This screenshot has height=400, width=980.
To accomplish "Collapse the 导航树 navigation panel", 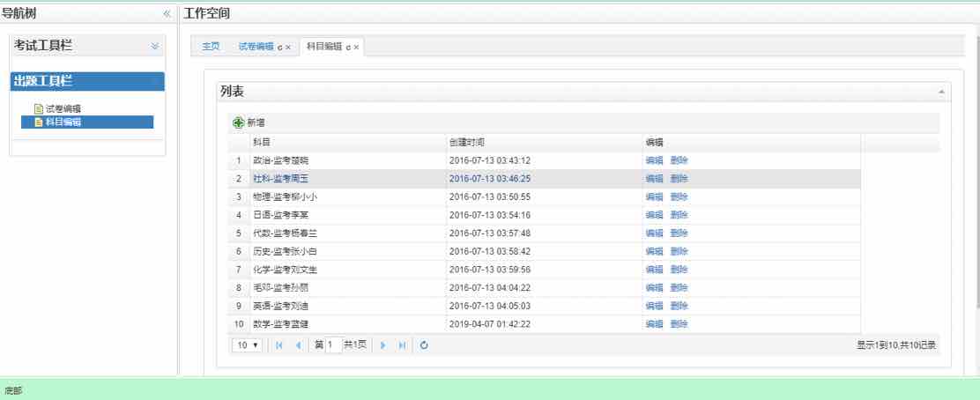I will (x=167, y=14).
